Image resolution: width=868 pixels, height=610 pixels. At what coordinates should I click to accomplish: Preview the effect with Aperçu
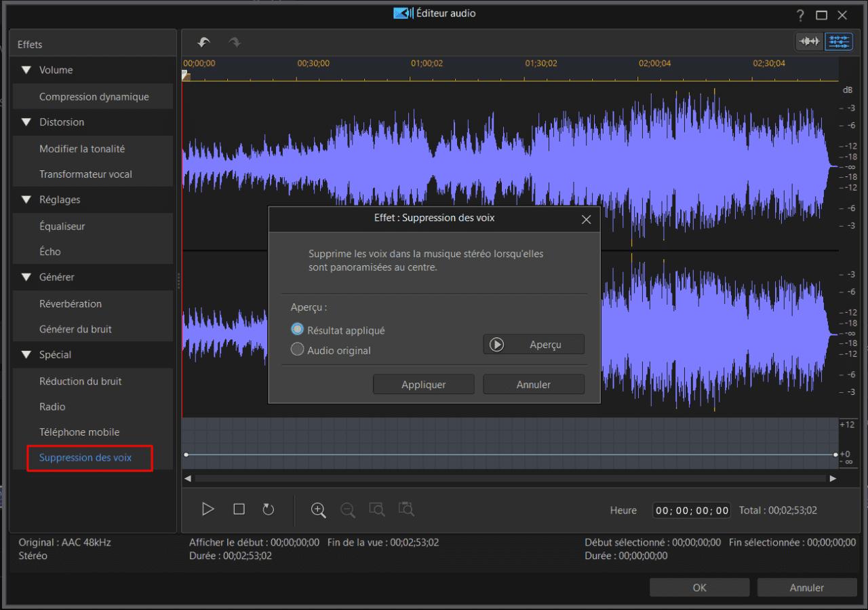533,344
